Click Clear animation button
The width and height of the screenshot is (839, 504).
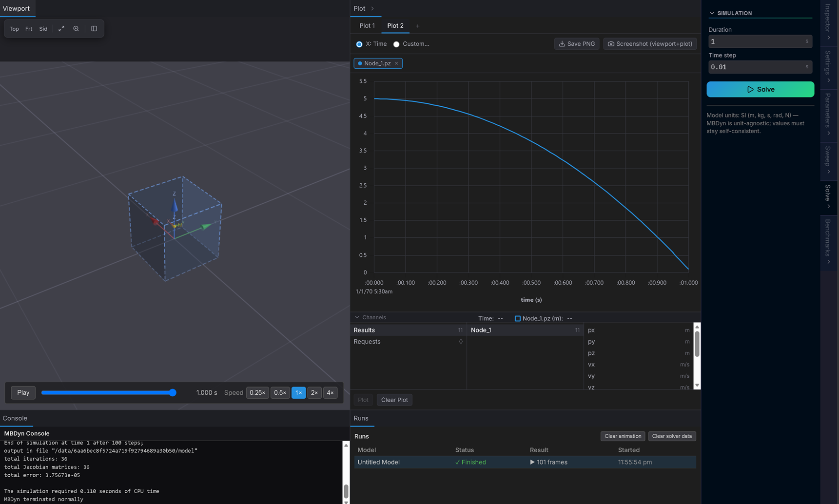pos(623,436)
